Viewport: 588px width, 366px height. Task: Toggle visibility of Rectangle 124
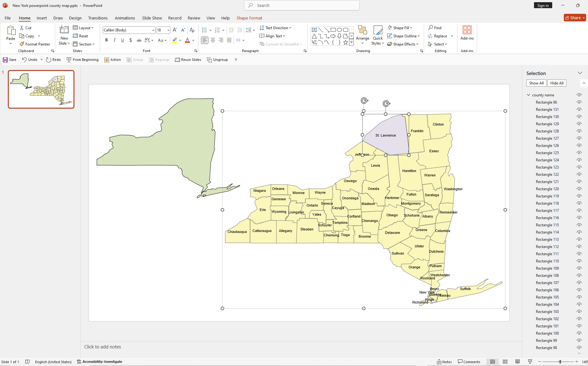pyautogui.click(x=579, y=160)
